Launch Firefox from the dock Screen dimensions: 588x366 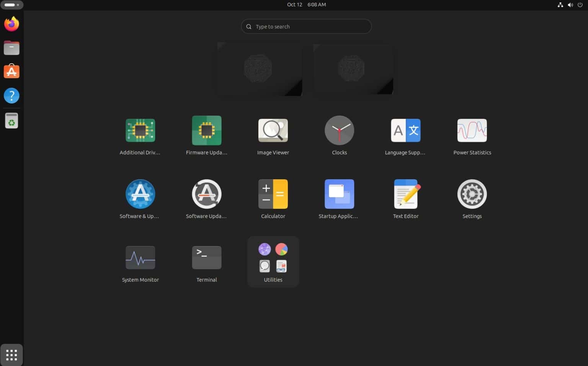(x=11, y=24)
